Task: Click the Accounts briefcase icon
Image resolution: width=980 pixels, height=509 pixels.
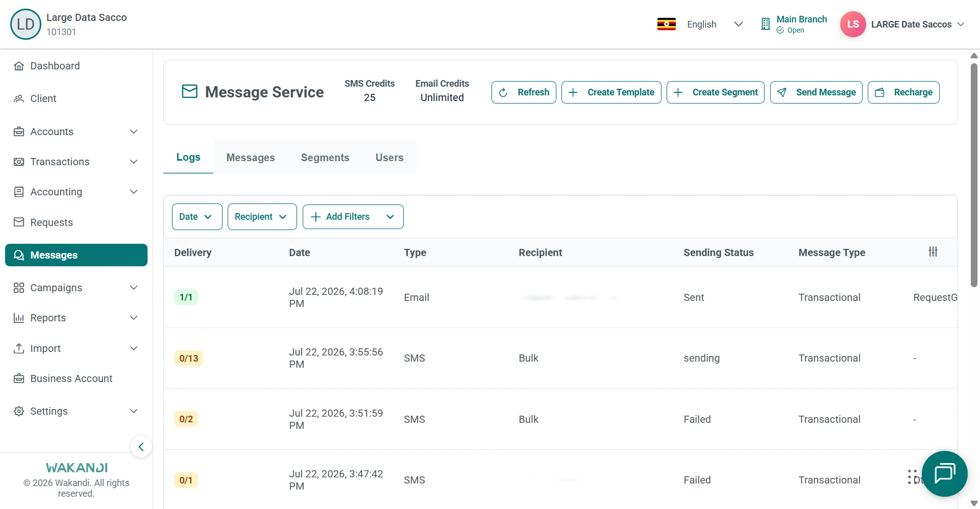Action: 19,132
